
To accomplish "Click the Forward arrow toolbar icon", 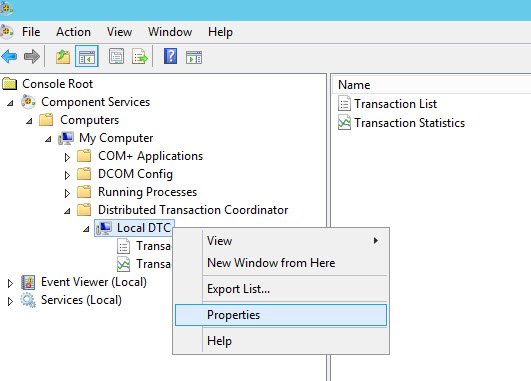I will click(x=32, y=56).
